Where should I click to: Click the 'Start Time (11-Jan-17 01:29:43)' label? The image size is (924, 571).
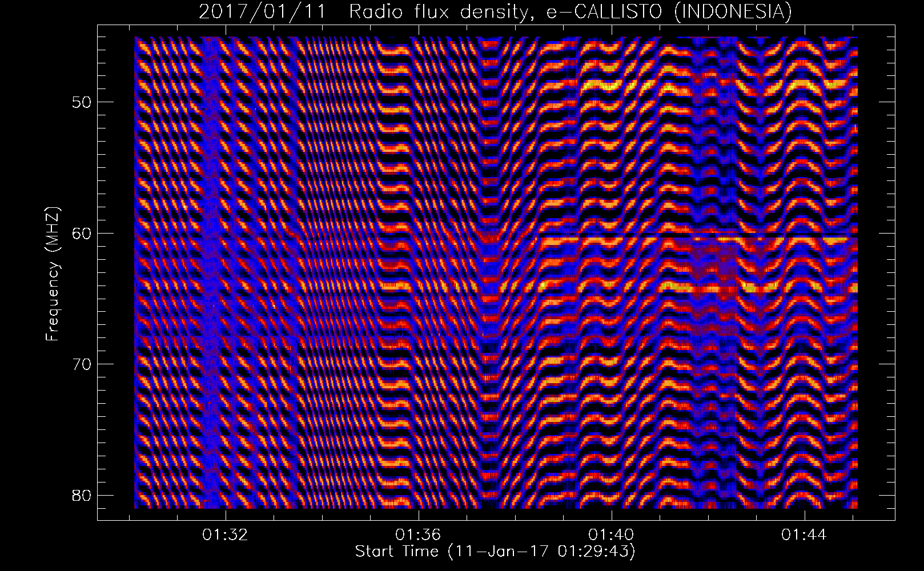495,552
